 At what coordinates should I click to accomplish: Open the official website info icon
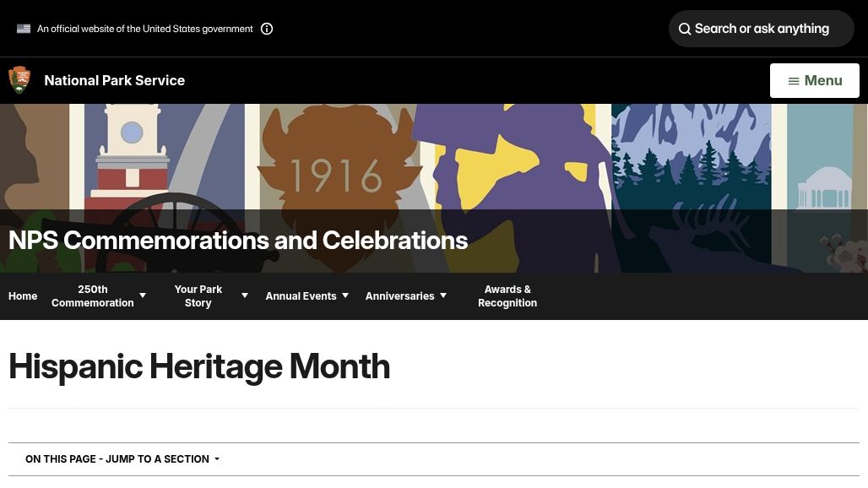pos(267,29)
